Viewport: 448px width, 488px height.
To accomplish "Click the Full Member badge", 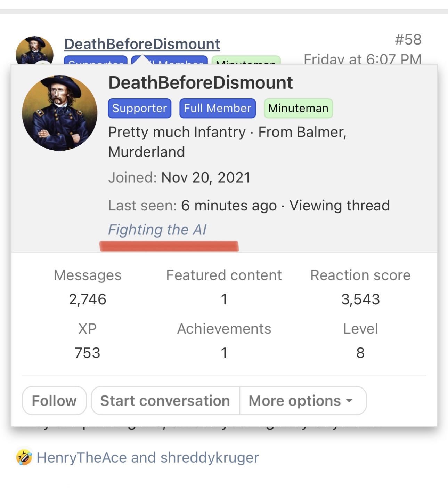I will coord(218,108).
